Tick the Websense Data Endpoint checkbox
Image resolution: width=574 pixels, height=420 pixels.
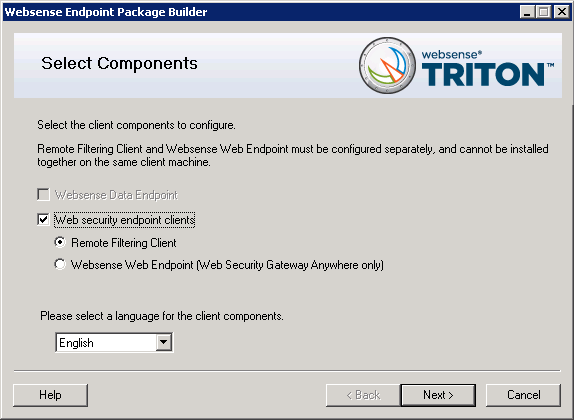[43, 194]
